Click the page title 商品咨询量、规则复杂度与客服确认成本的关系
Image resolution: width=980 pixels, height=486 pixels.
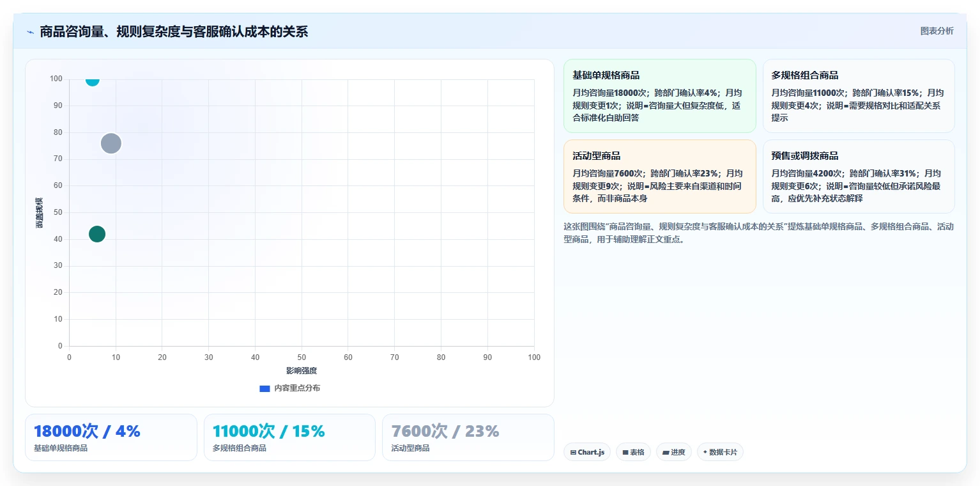click(174, 32)
